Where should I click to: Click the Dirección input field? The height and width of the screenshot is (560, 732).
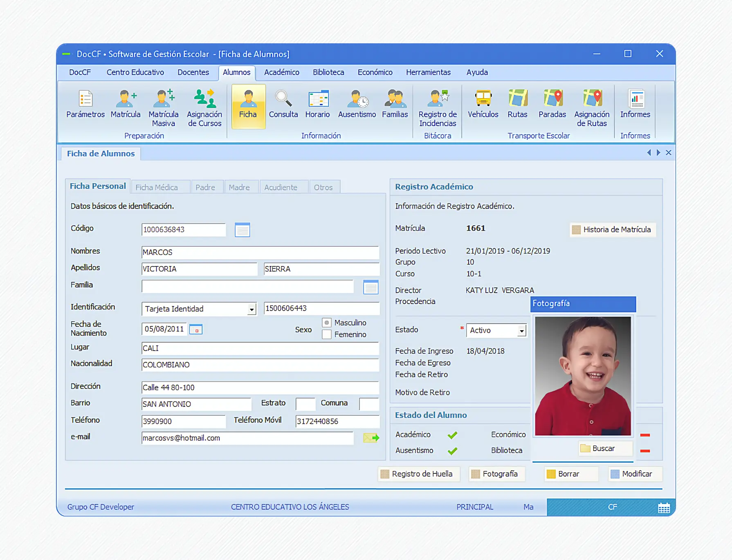[x=260, y=388]
